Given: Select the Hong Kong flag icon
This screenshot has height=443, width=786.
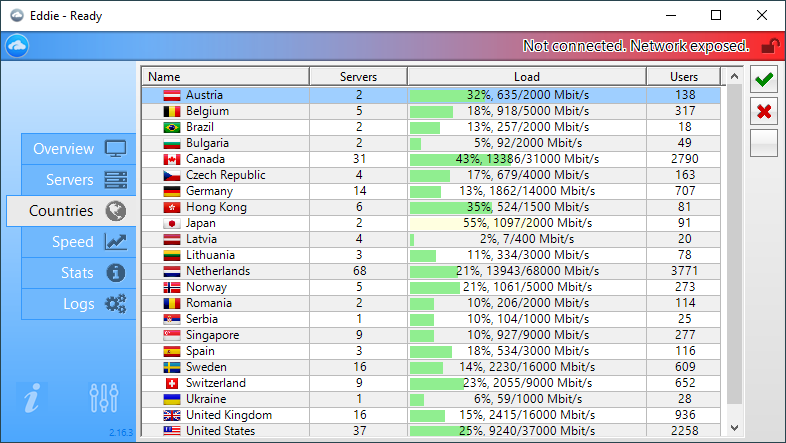Looking at the screenshot, I should 171,207.
